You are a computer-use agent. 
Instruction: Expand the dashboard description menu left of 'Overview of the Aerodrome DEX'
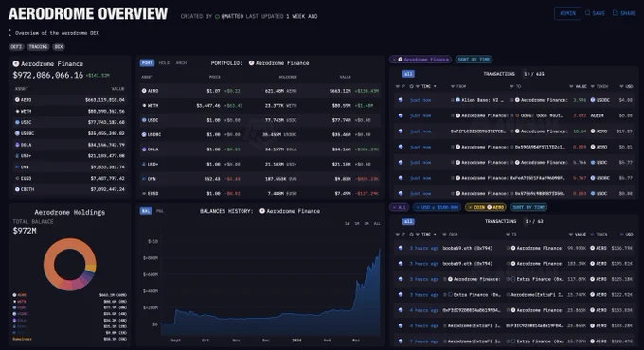coord(9,33)
